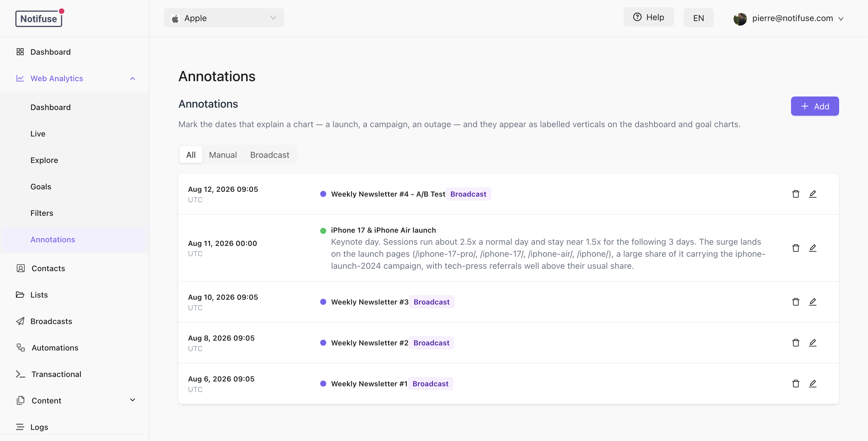The width and height of the screenshot is (868, 441).
Task: Click the Broadcast tag on Newsletter #3
Action: coord(431,302)
